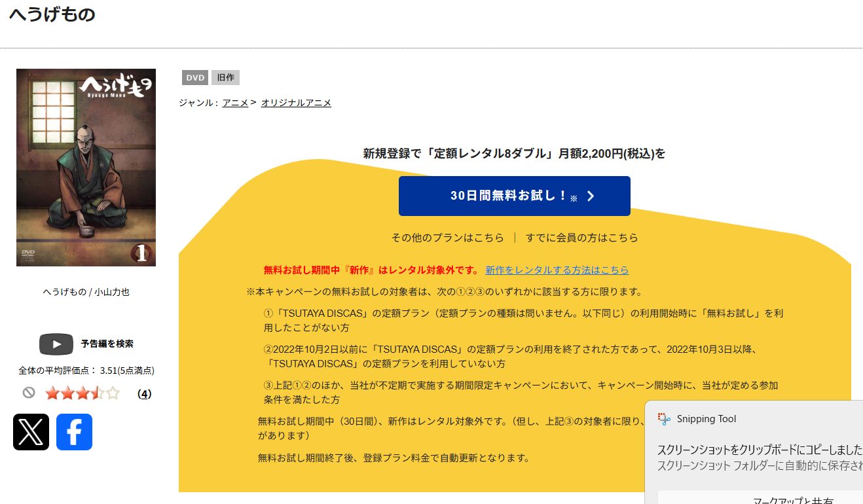This screenshot has width=863, height=504.
Task: Click the chevron on the free trial button
Action: [591, 196]
